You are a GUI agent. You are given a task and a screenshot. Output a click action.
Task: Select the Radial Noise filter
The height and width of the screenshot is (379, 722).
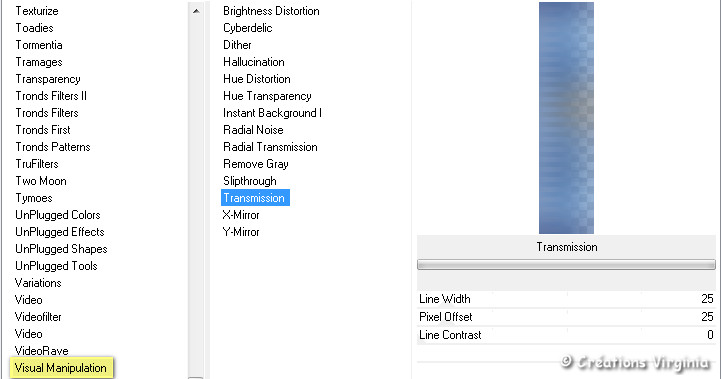click(x=253, y=130)
